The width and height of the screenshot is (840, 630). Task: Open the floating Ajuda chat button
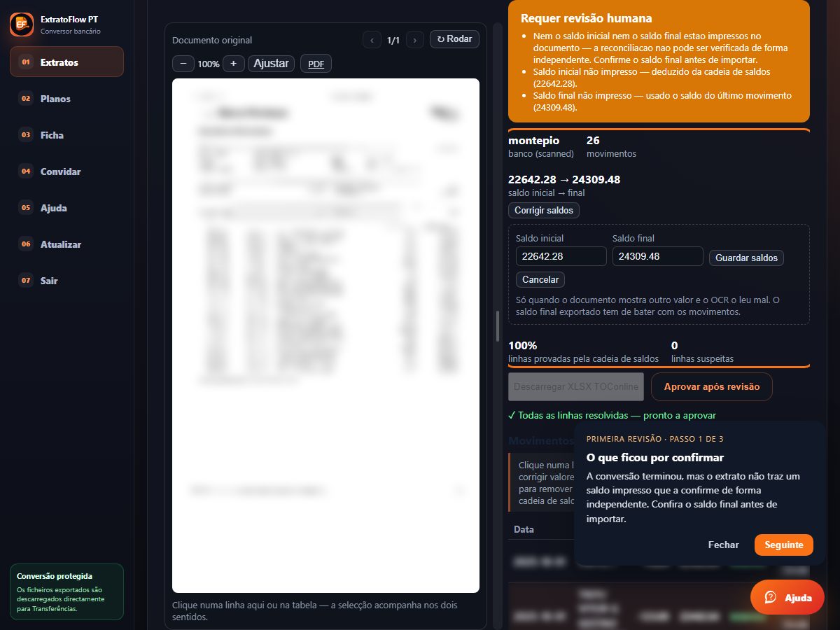[x=787, y=597]
